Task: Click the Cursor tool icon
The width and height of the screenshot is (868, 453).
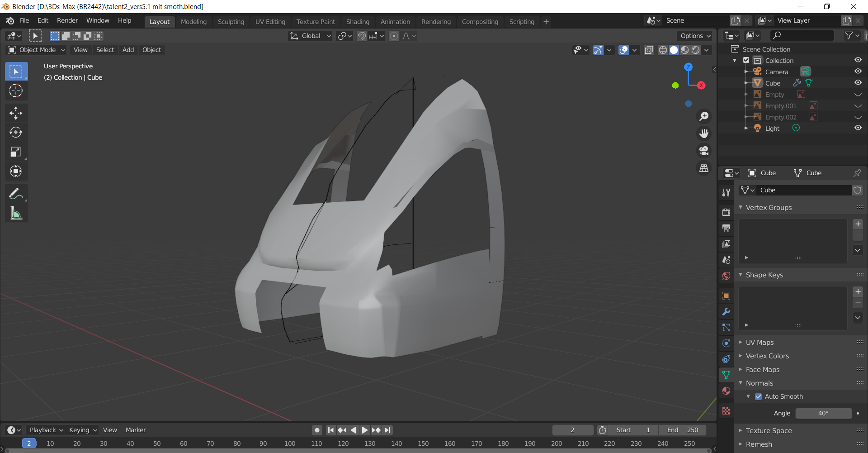Action: [16, 91]
